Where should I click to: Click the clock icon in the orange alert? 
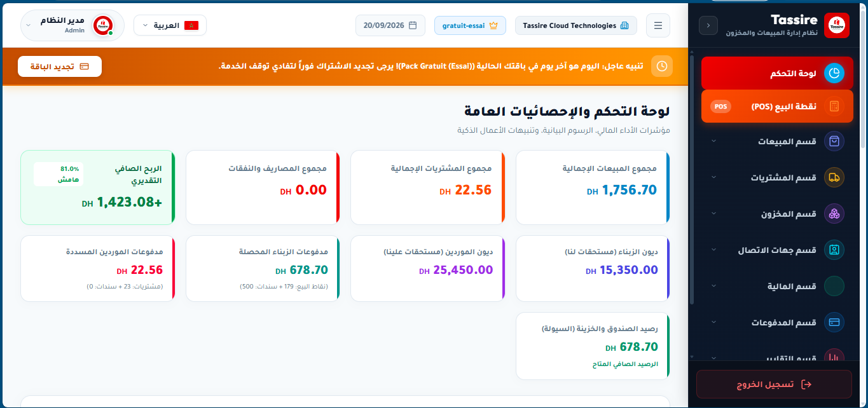(662, 66)
